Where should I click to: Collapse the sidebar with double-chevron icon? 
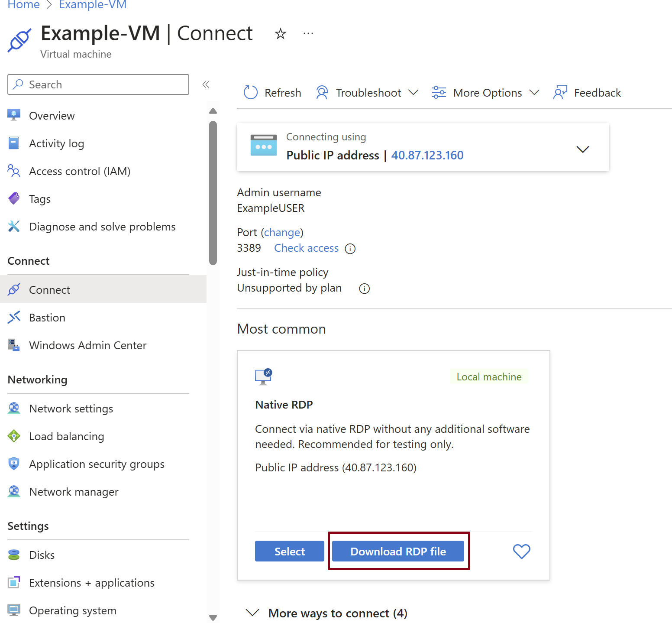206,84
